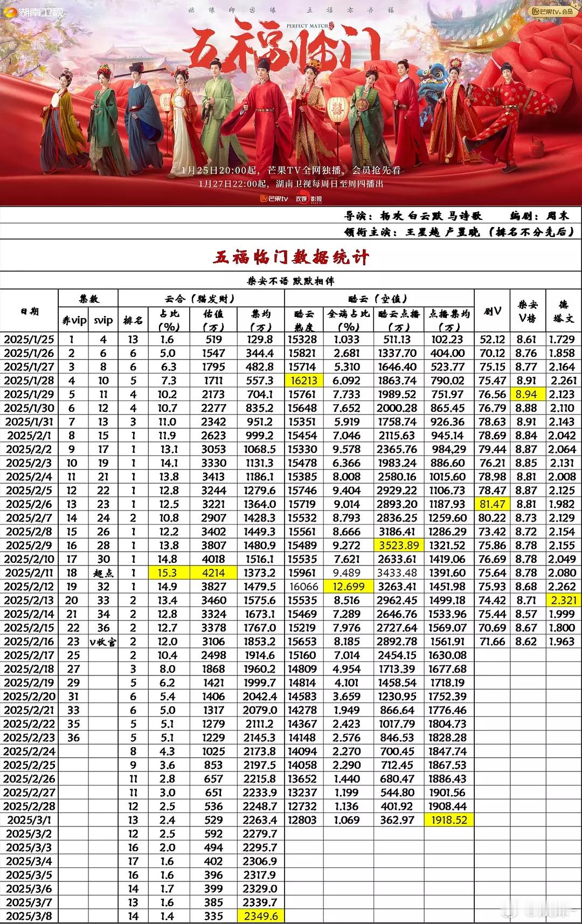Click the highlighted 81.47 剧V value

(x=492, y=504)
